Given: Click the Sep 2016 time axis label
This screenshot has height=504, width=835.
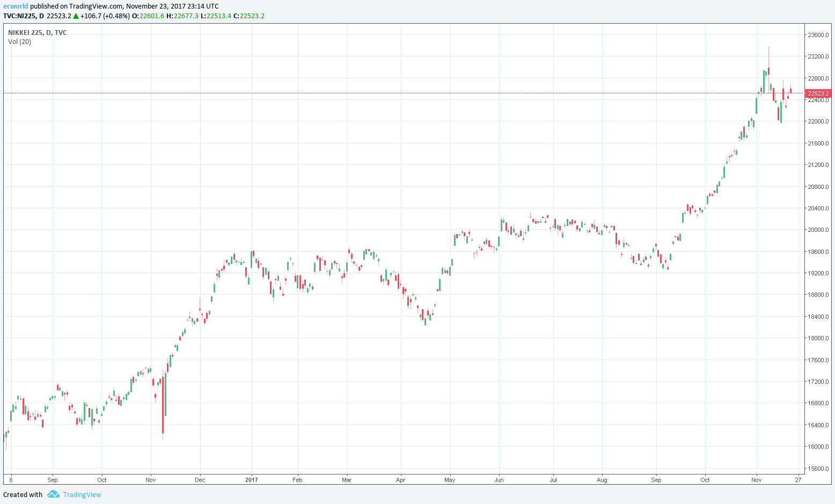Looking at the screenshot, I should click(x=53, y=480).
